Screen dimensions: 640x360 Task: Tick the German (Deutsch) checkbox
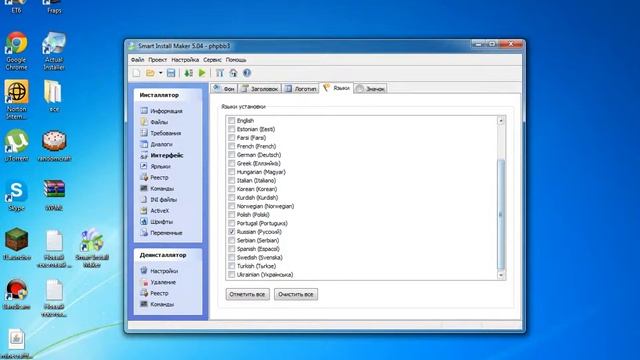tap(231, 155)
